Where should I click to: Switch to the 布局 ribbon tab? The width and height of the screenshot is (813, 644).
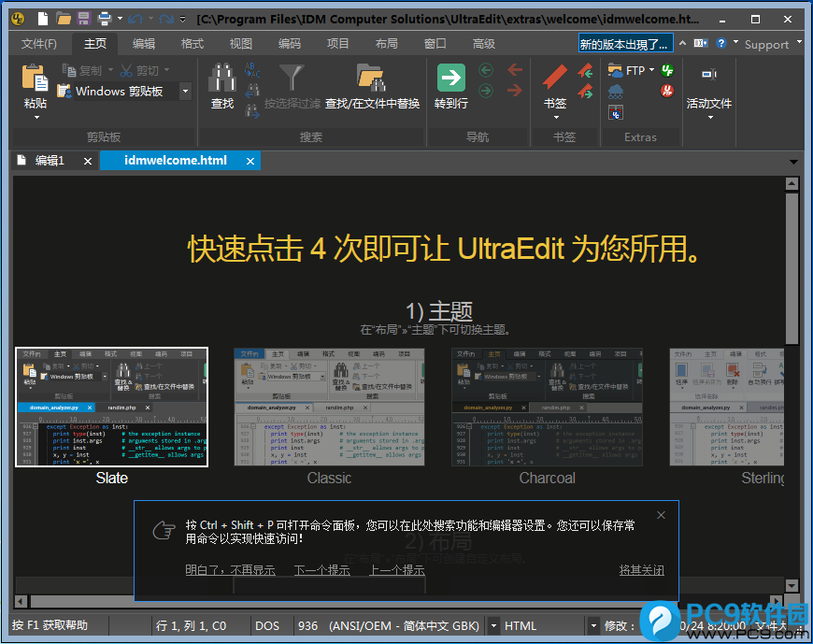387,44
